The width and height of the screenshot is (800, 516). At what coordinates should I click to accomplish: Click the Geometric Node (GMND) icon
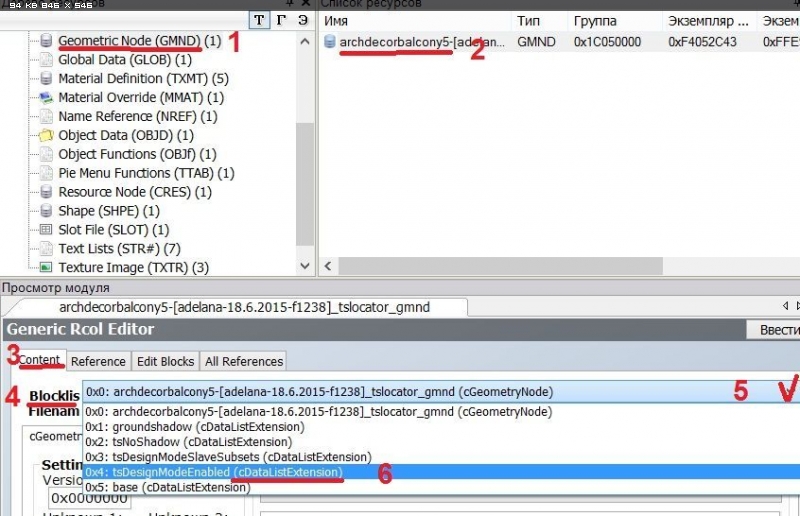(x=46, y=41)
